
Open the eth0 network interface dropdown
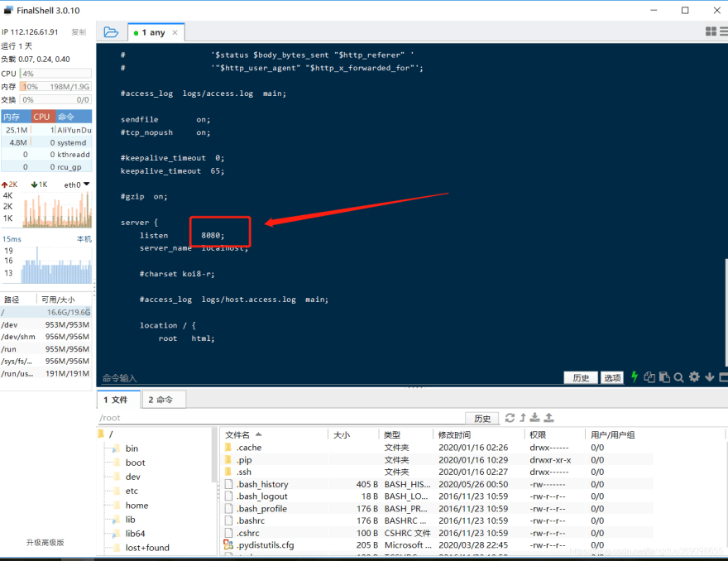[77, 185]
